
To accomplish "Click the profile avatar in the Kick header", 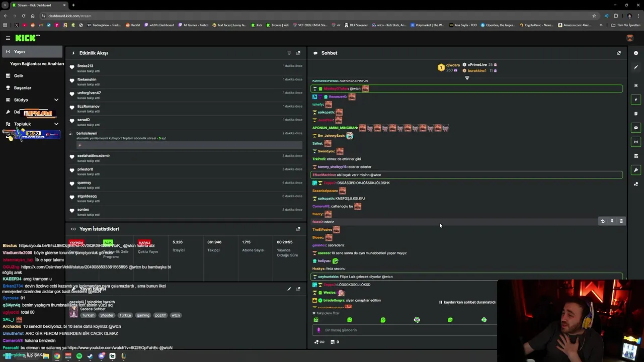I will tap(629, 38).
